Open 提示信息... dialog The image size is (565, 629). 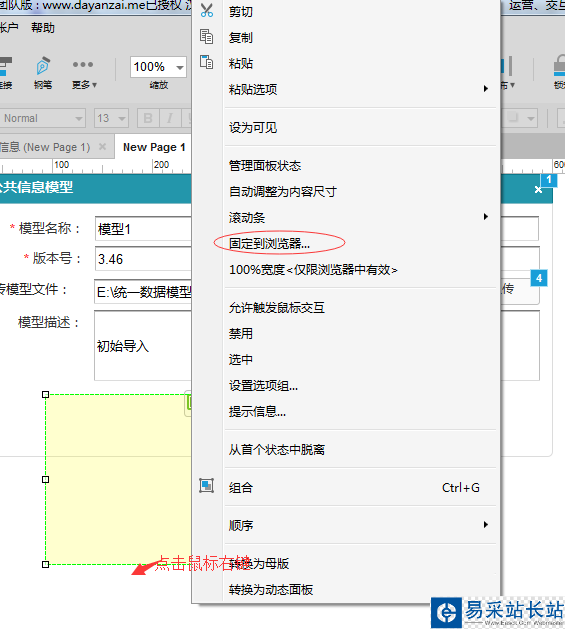pyautogui.click(x=346, y=411)
